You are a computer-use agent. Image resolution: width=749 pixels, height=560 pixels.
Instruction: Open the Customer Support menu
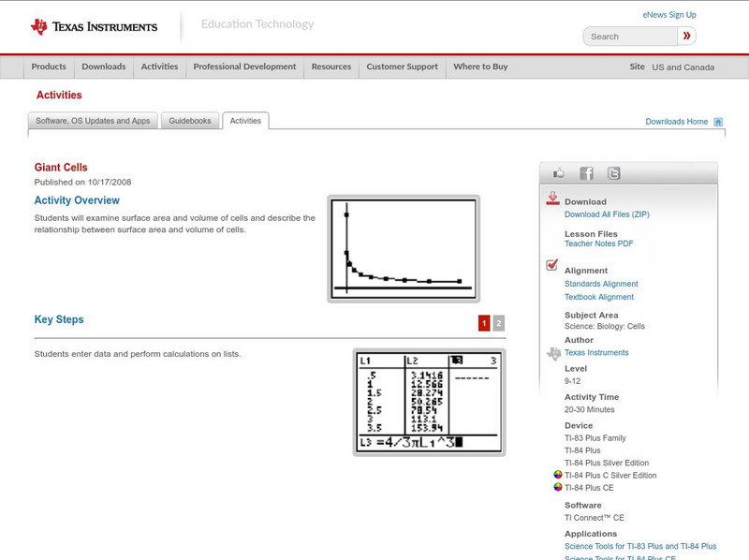click(403, 66)
